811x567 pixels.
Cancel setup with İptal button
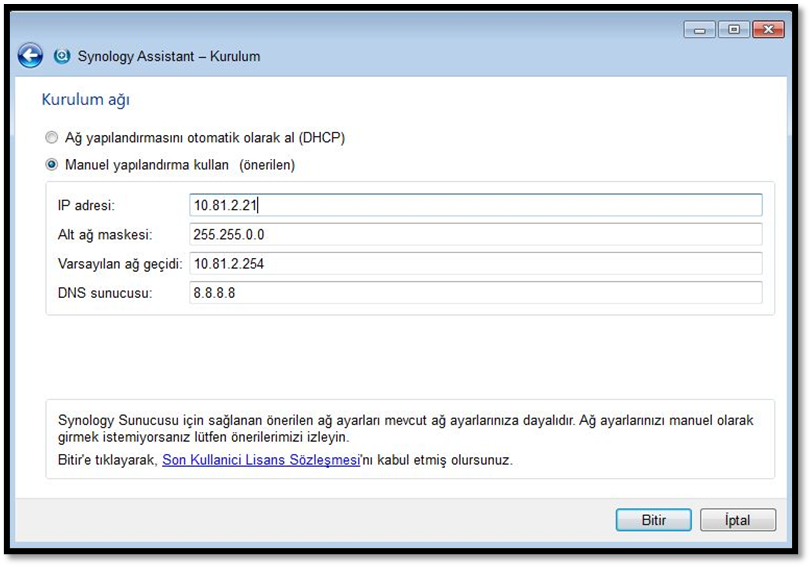click(737, 520)
